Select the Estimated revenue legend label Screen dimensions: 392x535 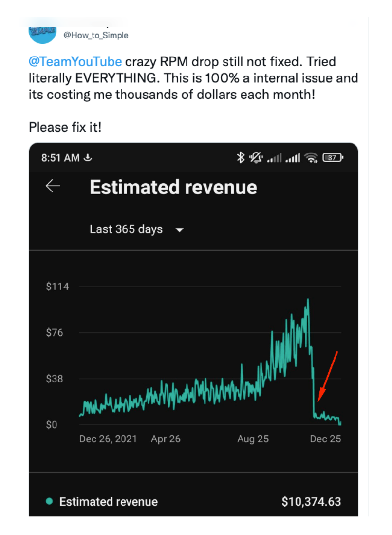point(109,501)
